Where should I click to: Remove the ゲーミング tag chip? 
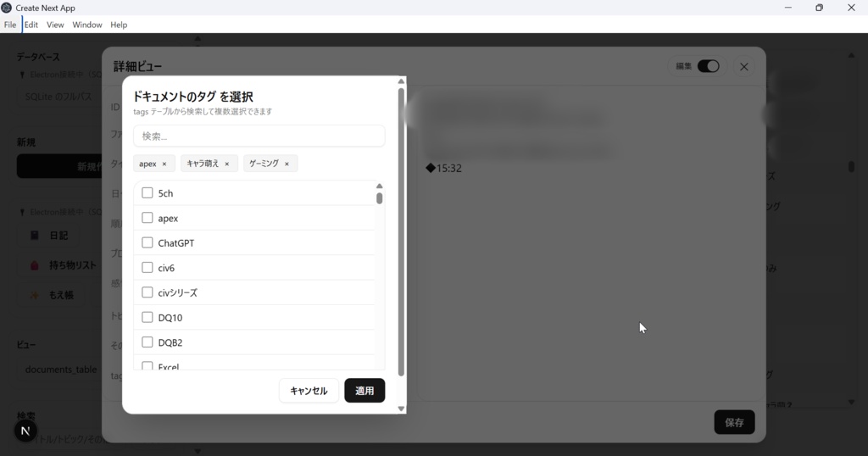(x=287, y=164)
